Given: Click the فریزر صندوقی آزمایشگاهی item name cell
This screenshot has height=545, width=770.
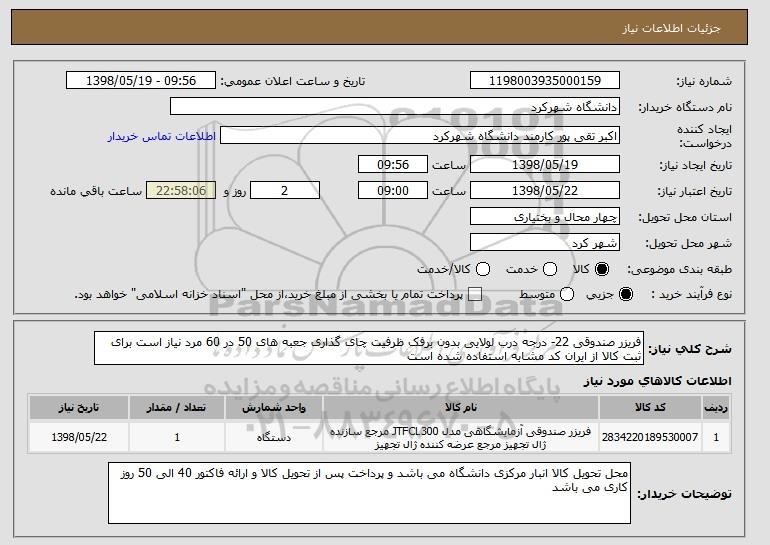Looking at the screenshot, I should pos(461,438).
